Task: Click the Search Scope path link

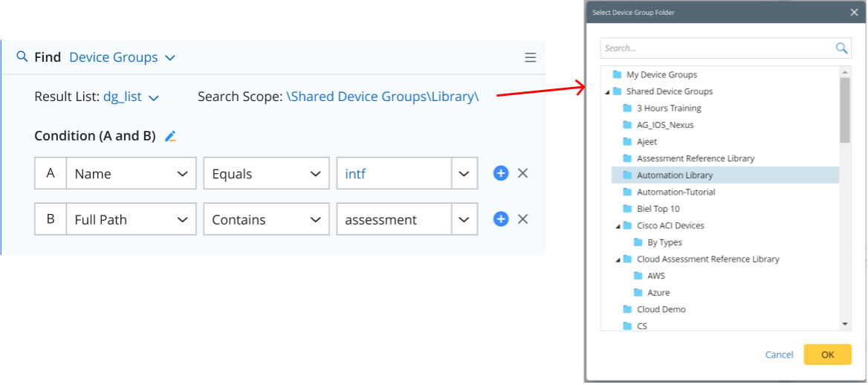Action: pyautogui.click(x=383, y=97)
